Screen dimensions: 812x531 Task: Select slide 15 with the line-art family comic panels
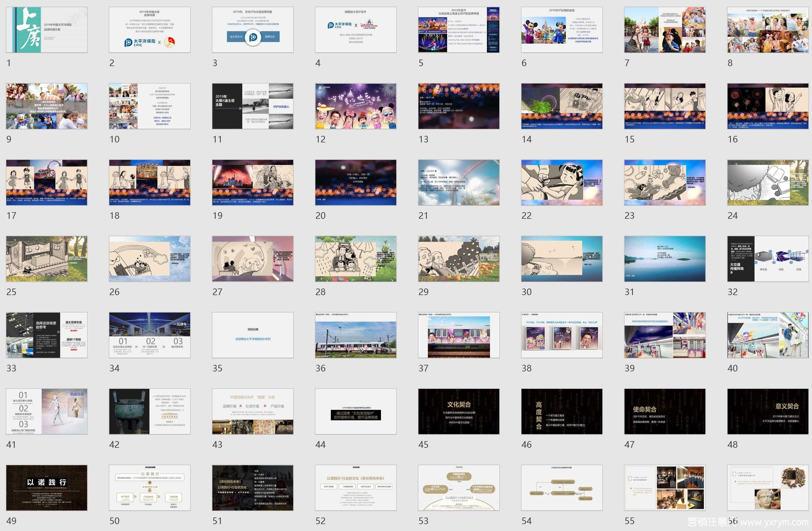point(665,106)
